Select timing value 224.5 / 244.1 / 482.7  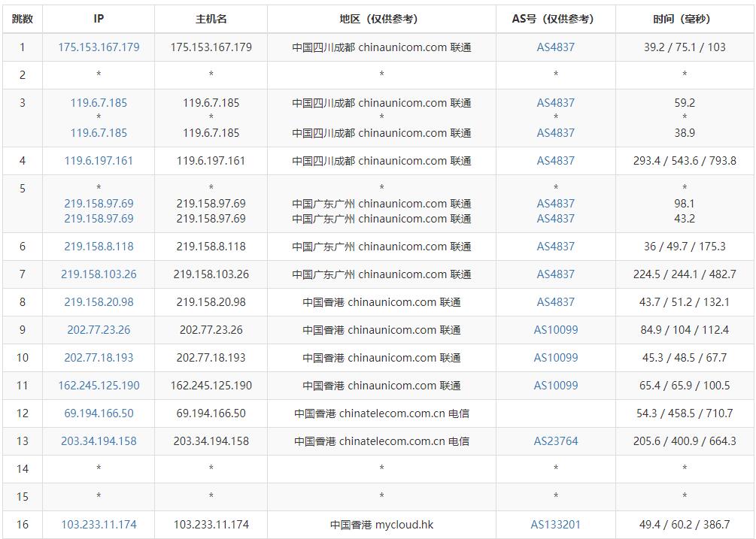685,274
